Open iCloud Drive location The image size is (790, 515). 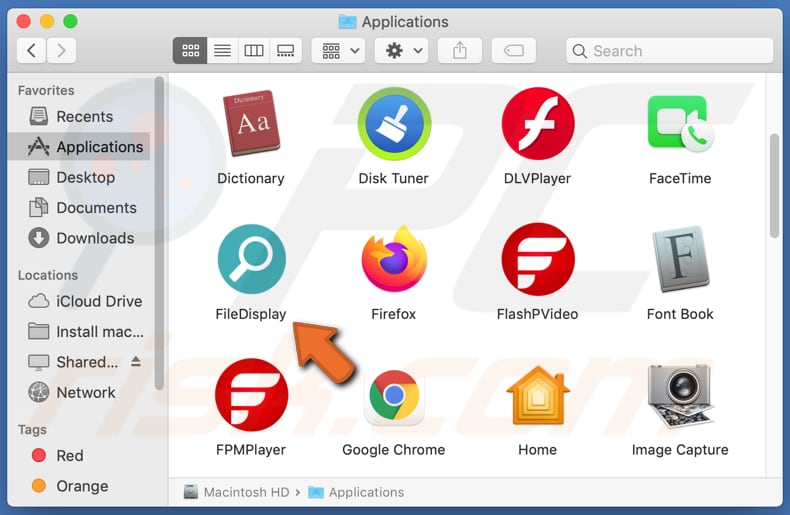[98, 301]
